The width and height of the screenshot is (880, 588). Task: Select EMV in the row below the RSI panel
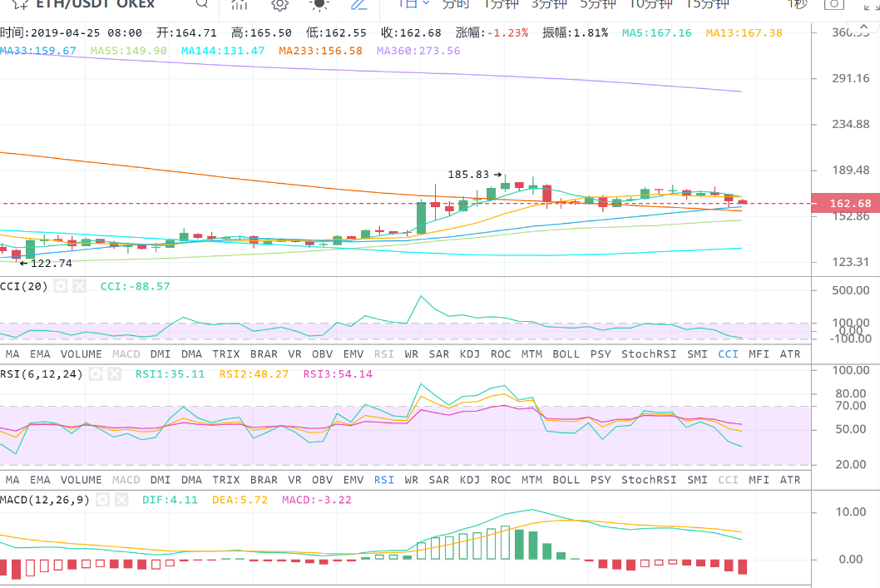point(353,480)
